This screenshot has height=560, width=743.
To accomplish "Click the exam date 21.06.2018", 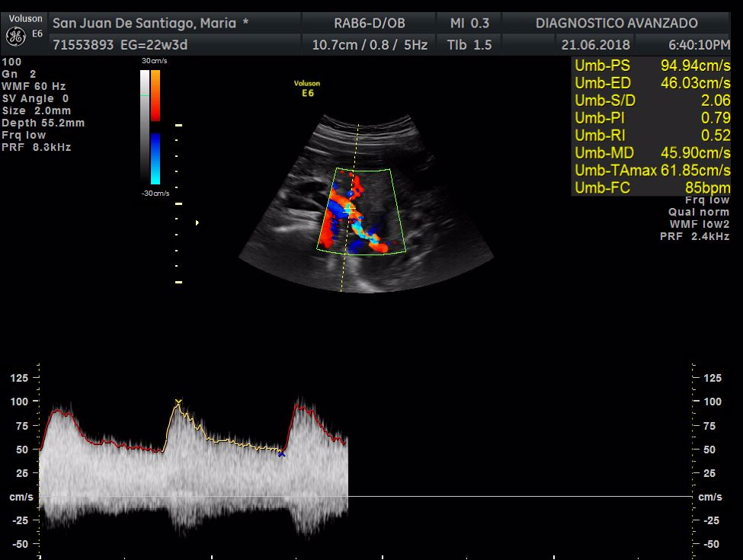I will point(591,45).
